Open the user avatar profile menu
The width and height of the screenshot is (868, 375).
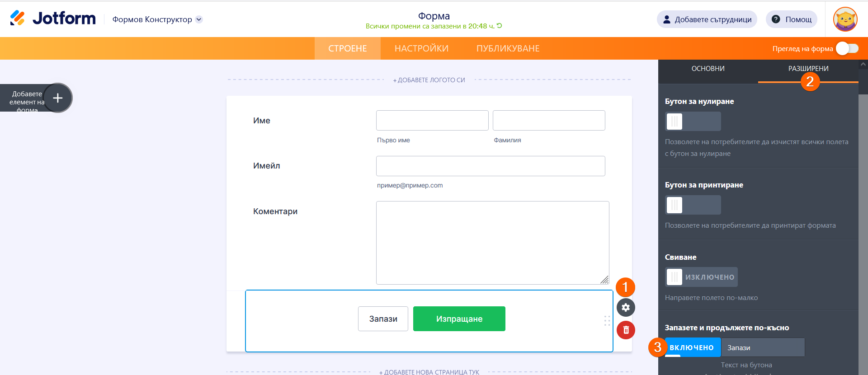(845, 19)
